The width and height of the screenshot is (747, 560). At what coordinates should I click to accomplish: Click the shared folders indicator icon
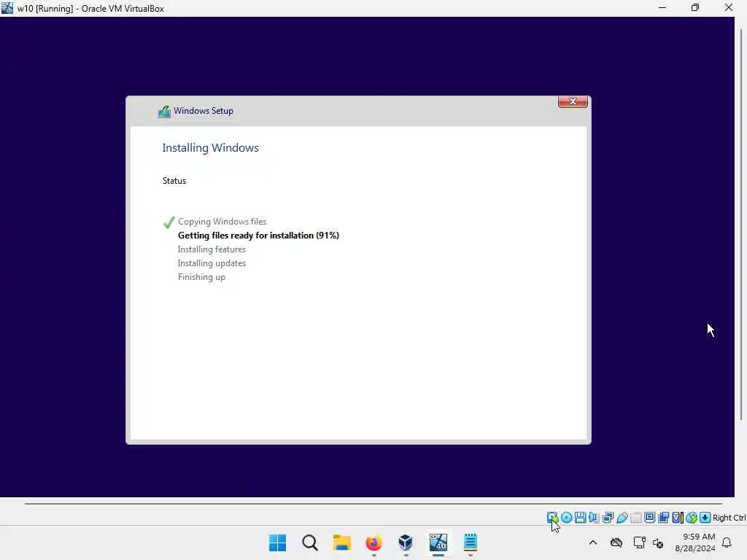(x=635, y=518)
